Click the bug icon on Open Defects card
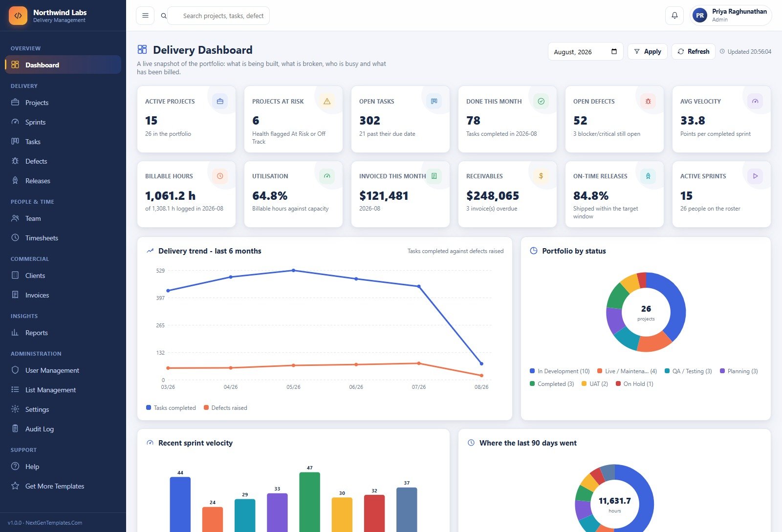Viewport: 782px width, 532px height. [648, 101]
